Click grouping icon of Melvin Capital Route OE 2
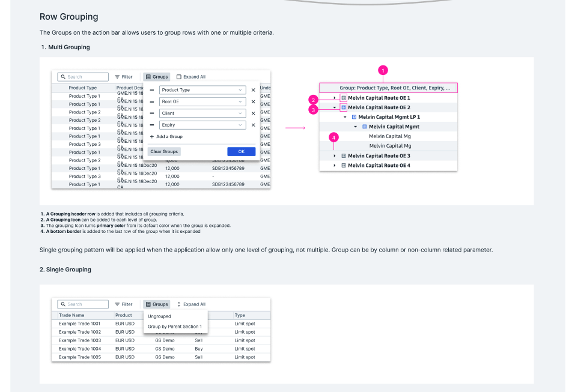The image size is (572, 392). [344, 107]
